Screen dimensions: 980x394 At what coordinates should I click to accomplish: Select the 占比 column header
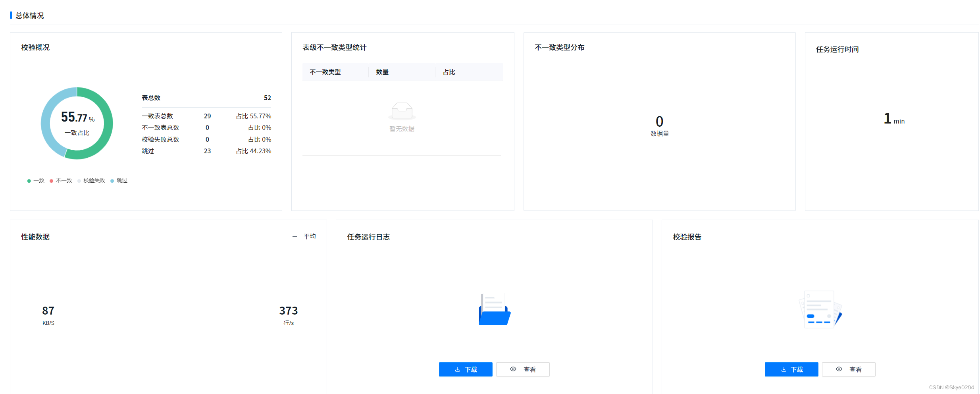click(x=449, y=72)
